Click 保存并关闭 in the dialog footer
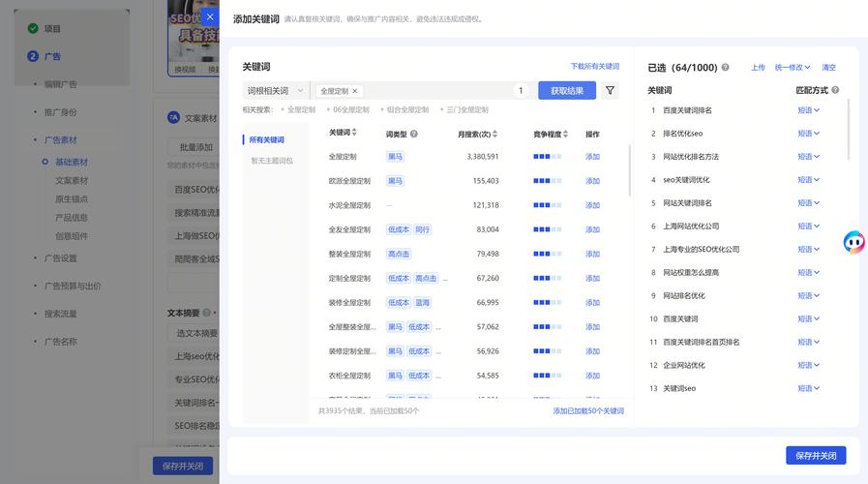The image size is (868, 484). point(816,455)
